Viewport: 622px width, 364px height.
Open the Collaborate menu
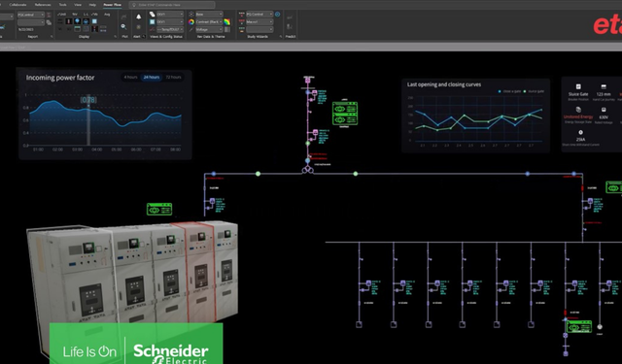pyautogui.click(x=17, y=5)
